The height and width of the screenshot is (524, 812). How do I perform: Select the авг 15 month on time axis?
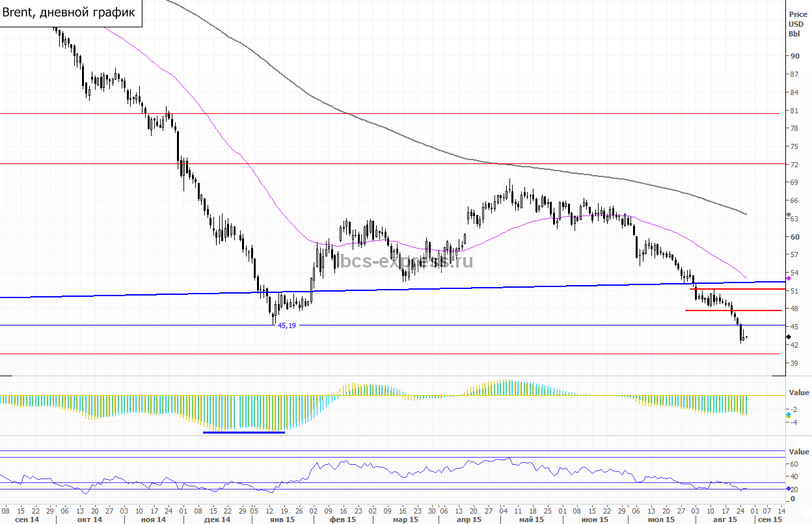pos(724,519)
